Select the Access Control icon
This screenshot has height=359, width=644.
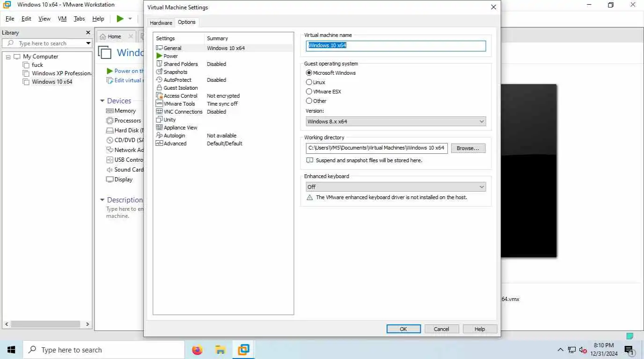point(159,96)
